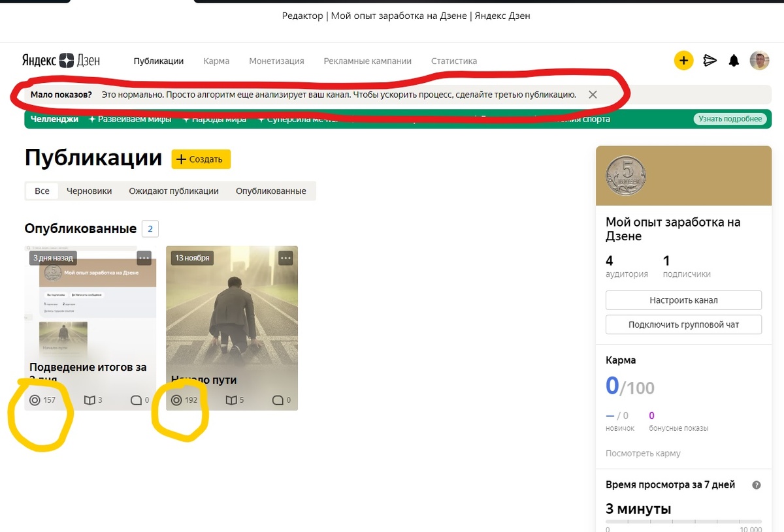Click the '3 дня назад' date label
This screenshot has width=784, height=532.
tap(53, 258)
